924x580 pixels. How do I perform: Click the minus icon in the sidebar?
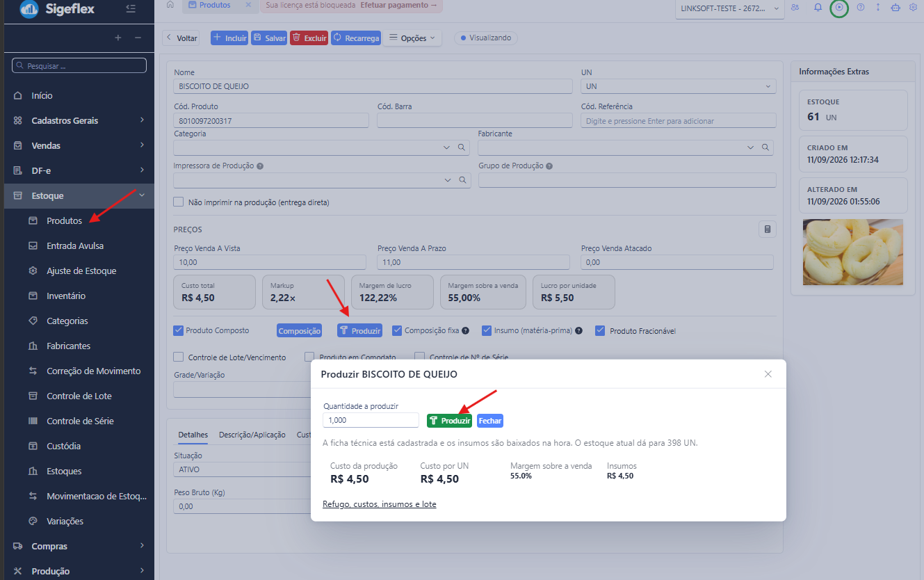pyautogui.click(x=138, y=38)
